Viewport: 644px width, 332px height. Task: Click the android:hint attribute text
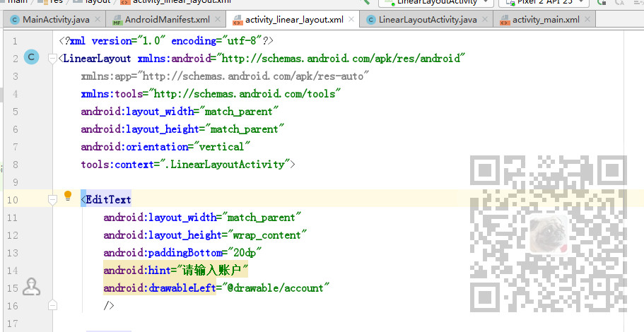tap(136, 270)
